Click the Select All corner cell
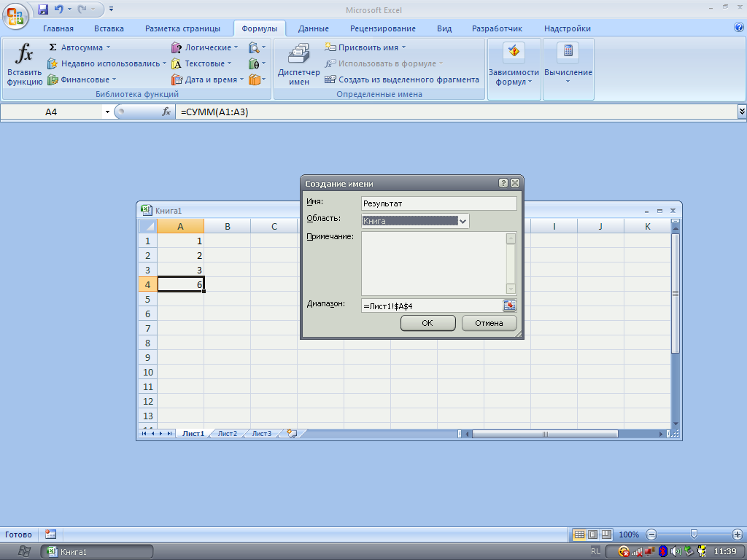The width and height of the screenshot is (747, 560). (147, 226)
